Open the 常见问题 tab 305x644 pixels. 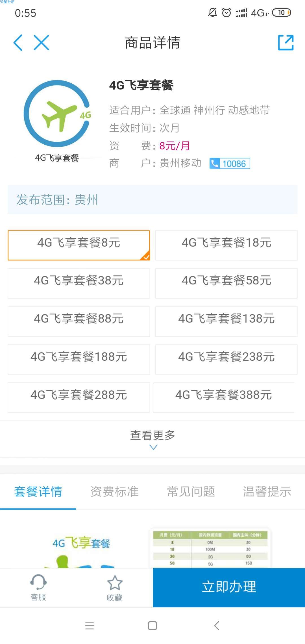(x=191, y=491)
